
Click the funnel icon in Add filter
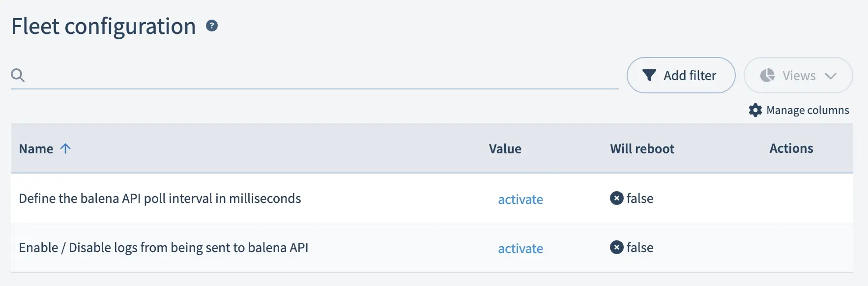[x=649, y=75]
